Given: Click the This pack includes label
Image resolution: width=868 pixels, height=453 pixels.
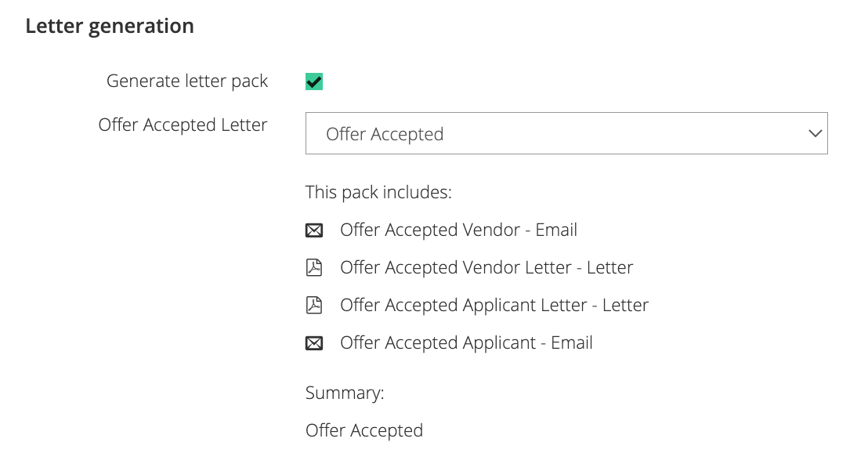Looking at the screenshot, I should (x=378, y=192).
